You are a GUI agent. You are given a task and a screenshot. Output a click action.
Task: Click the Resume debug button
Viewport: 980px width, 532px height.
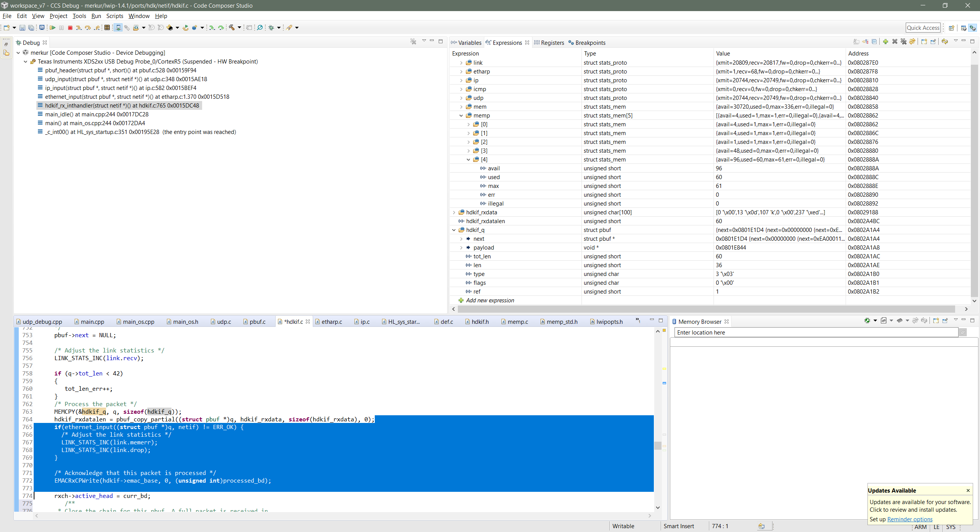(52, 28)
